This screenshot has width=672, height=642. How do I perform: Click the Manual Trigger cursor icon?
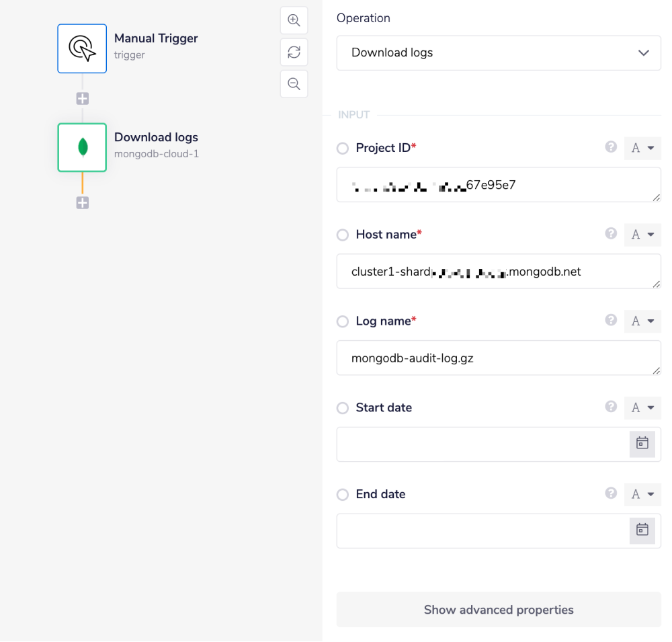pyautogui.click(x=82, y=48)
